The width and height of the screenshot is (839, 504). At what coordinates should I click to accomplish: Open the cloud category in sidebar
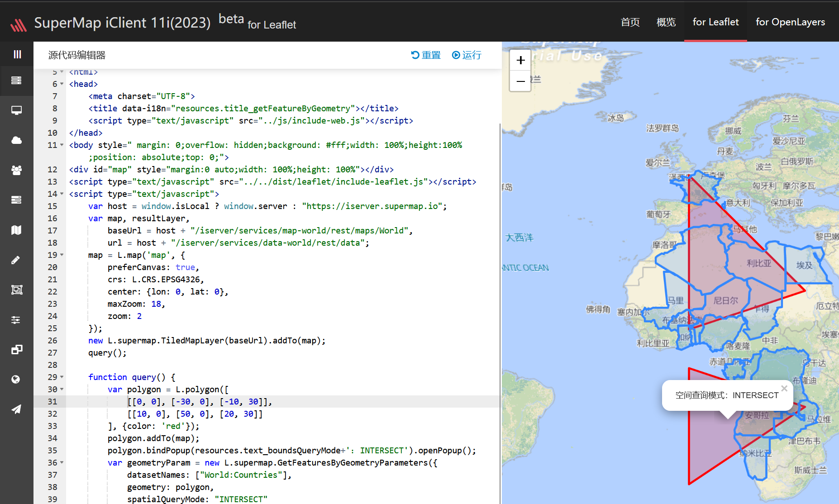tap(16, 140)
